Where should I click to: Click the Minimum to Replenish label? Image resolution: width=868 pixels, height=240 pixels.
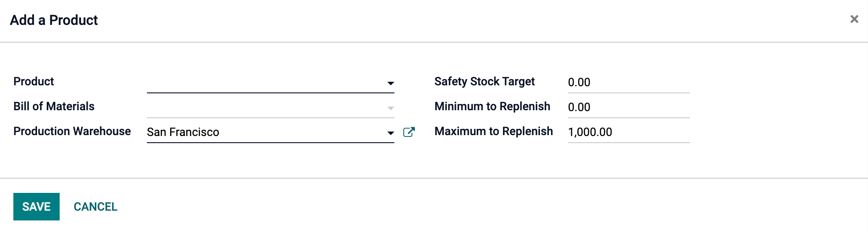click(x=492, y=107)
